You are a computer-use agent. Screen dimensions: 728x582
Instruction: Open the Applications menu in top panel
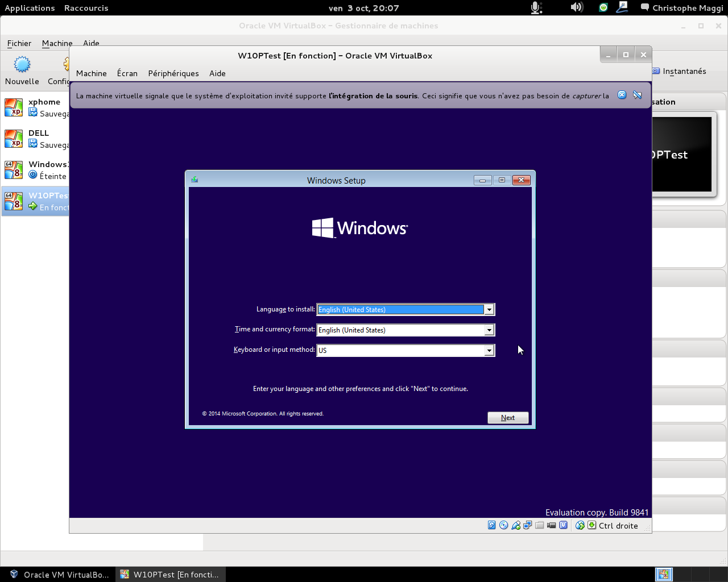(30, 8)
